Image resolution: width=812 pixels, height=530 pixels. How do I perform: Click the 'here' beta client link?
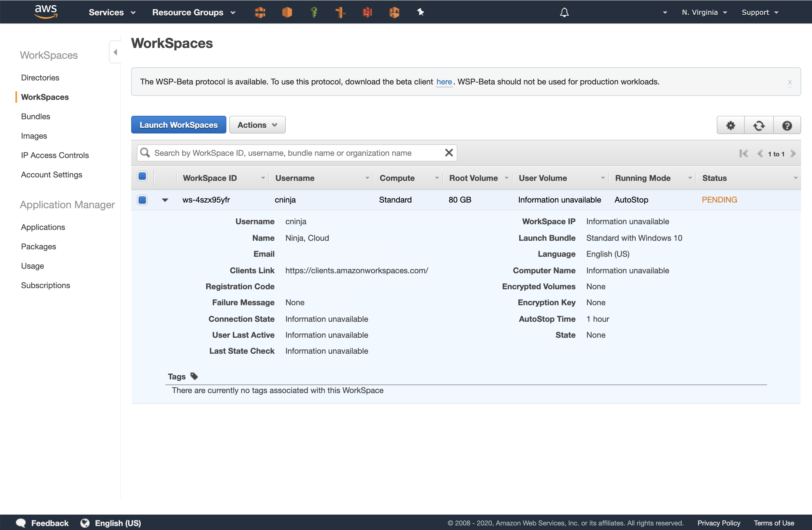pos(444,82)
